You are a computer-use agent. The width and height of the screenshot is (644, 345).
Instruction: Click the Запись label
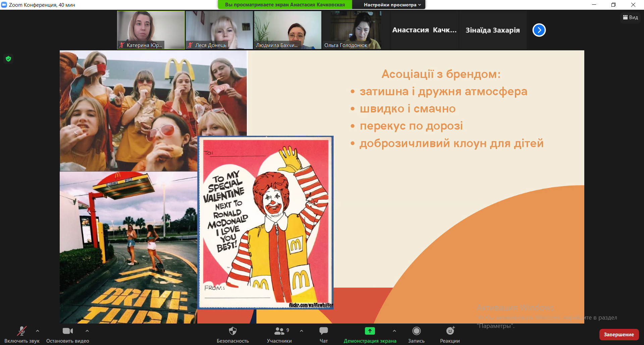[416, 341]
